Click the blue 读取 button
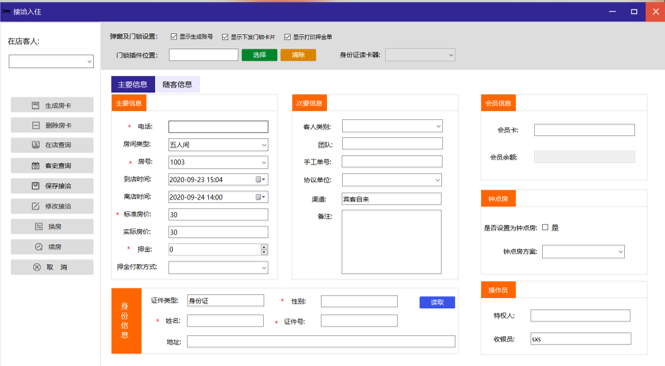 coord(437,302)
